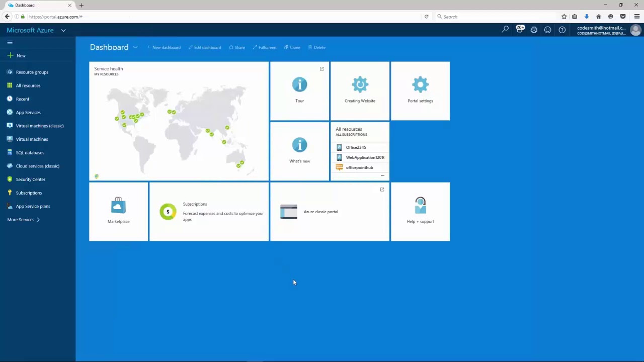
Task: Open the Recent clock icon
Action: point(10,99)
